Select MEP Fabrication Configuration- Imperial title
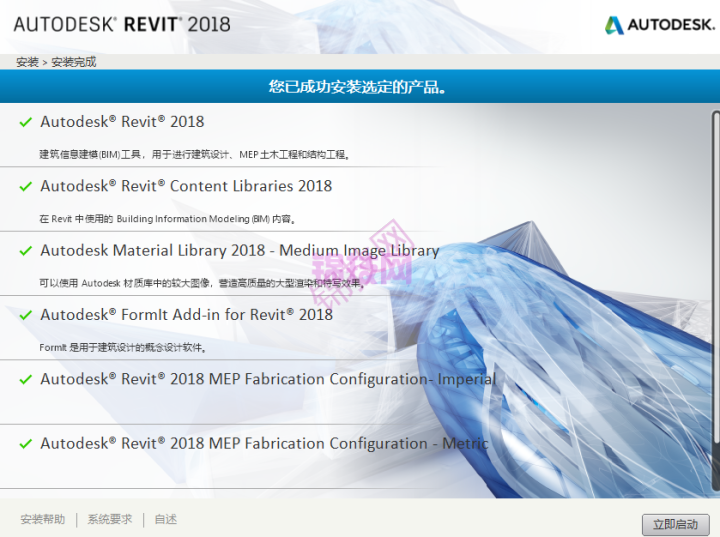This screenshot has height=537, width=720. tap(269, 379)
